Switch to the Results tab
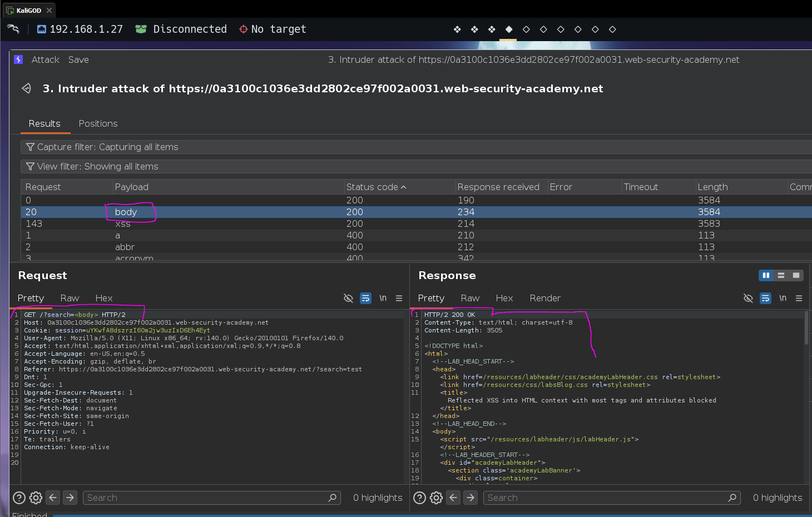 44,123
